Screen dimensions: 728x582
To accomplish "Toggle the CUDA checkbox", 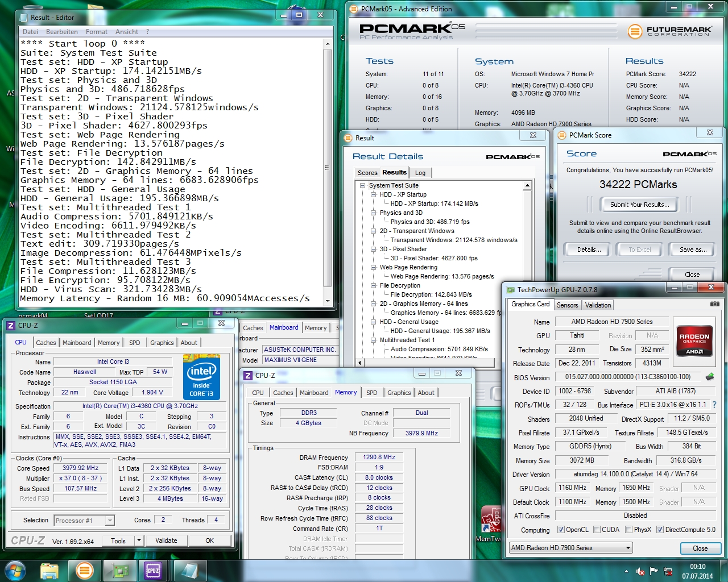I will (597, 530).
